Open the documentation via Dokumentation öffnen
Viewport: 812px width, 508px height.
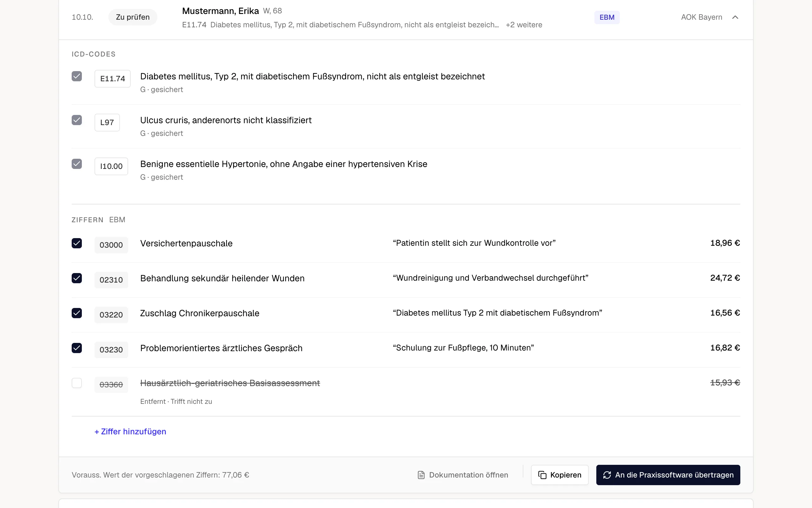point(463,475)
